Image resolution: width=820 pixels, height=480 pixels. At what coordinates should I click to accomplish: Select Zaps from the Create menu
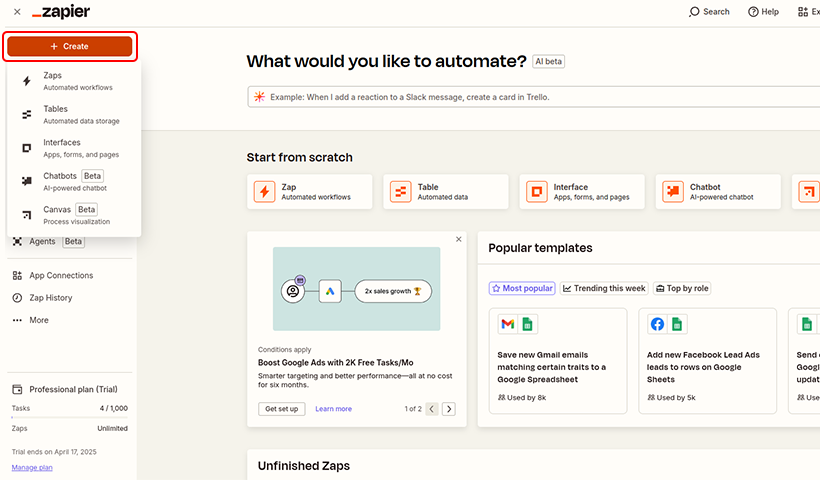(74, 81)
